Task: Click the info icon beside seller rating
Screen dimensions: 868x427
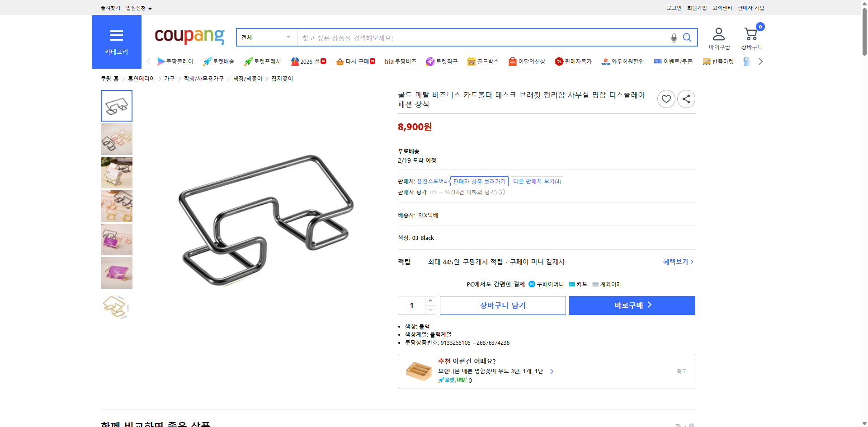Action: coord(502,192)
